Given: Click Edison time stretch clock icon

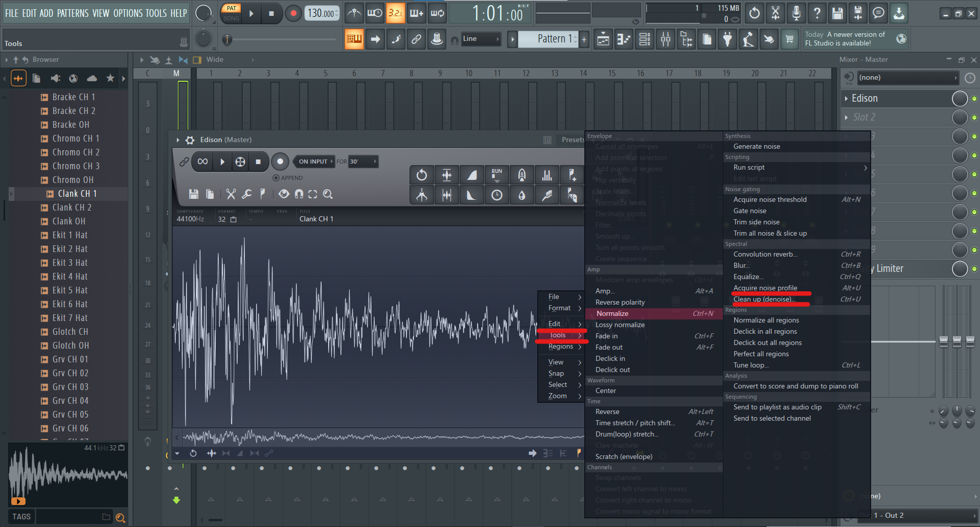Looking at the screenshot, I should click(497, 195).
